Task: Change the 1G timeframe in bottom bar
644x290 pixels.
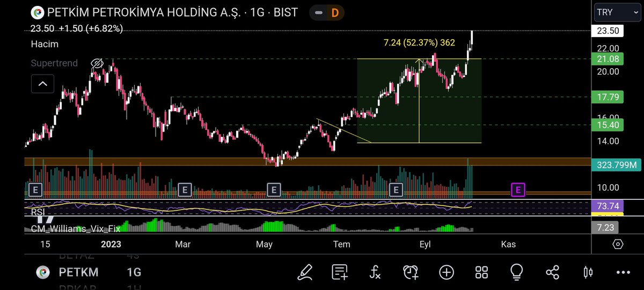Action: 134,272
